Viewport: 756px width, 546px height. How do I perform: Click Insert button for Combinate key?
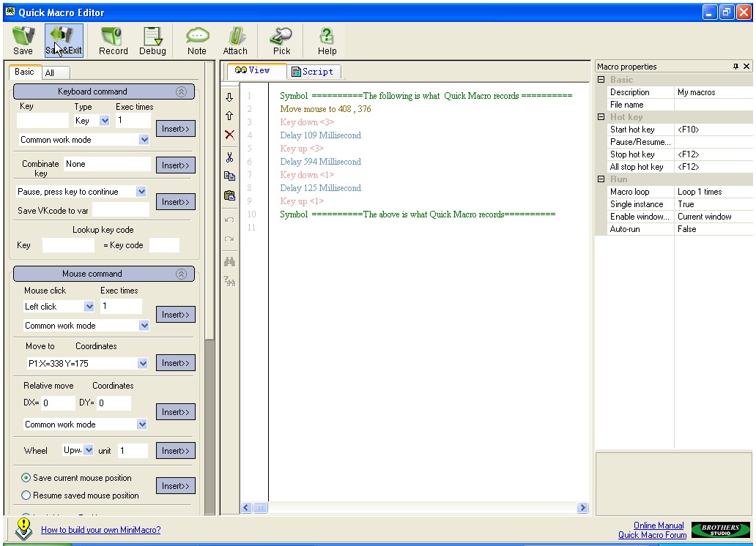(x=176, y=165)
